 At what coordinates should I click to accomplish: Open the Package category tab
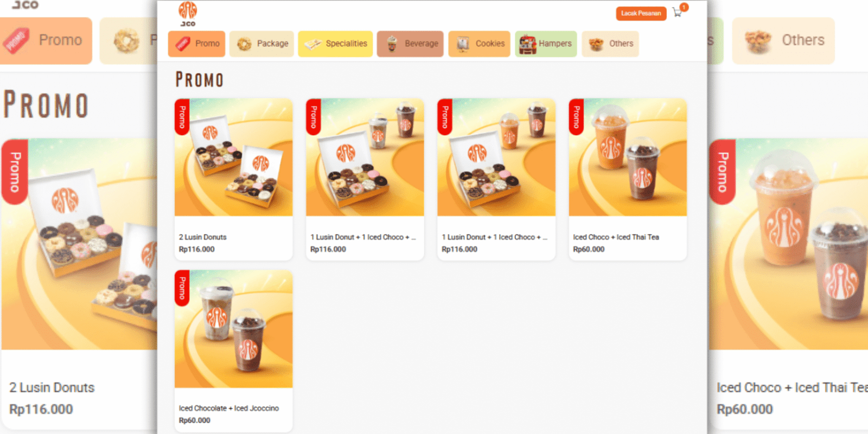coord(261,43)
